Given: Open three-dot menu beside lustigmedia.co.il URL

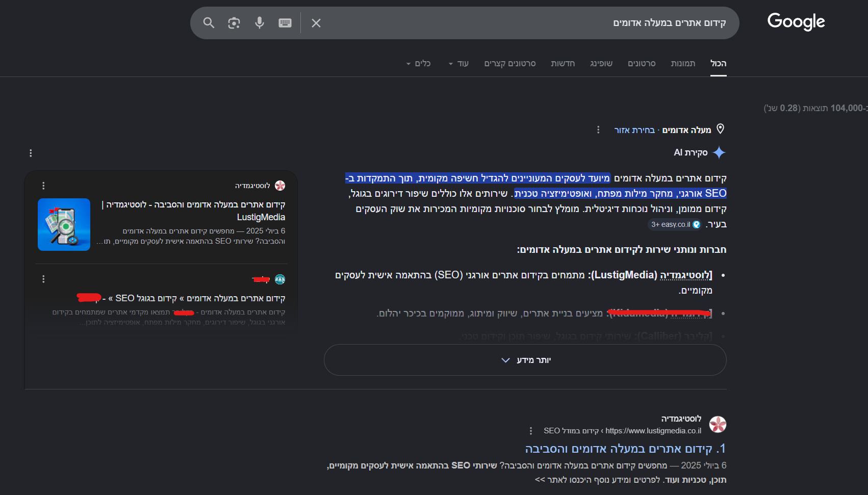Looking at the screenshot, I should (531, 431).
